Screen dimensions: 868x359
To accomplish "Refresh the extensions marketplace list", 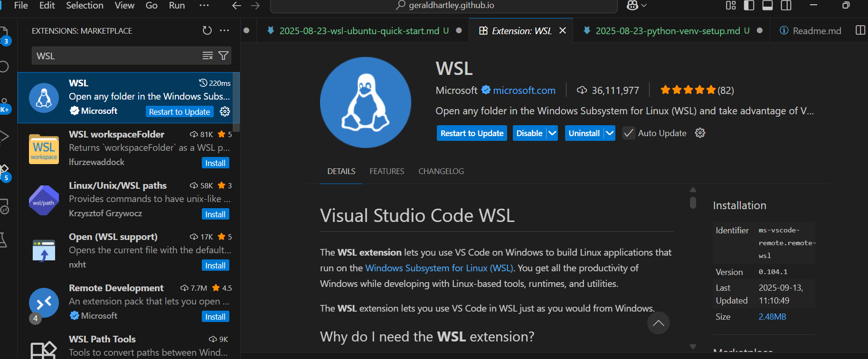I will tap(207, 30).
